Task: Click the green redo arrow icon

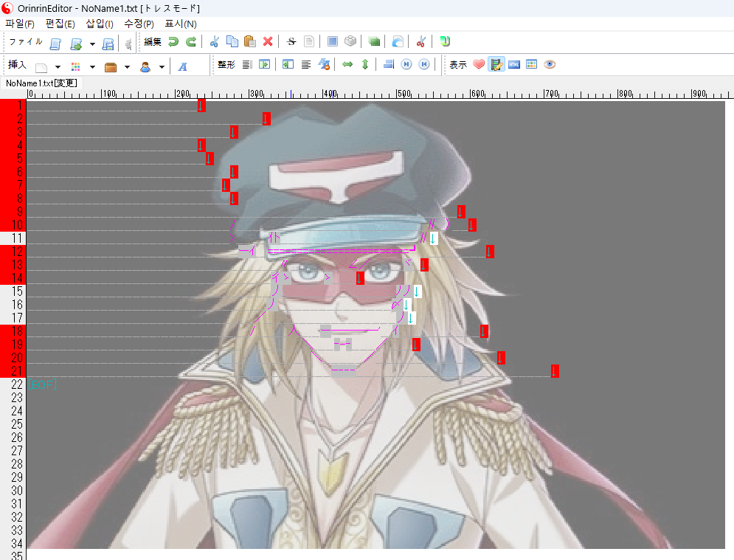Action: pyautogui.click(x=191, y=42)
